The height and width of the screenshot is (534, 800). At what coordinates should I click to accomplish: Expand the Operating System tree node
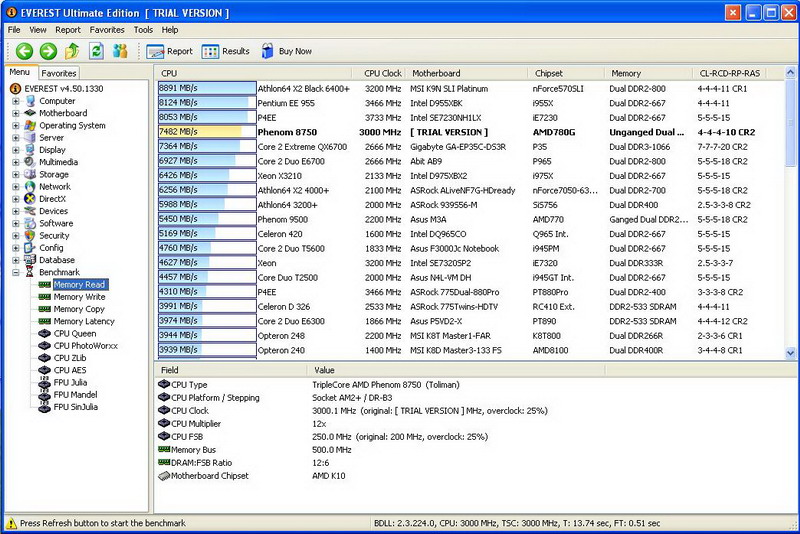[x=16, y=125]
